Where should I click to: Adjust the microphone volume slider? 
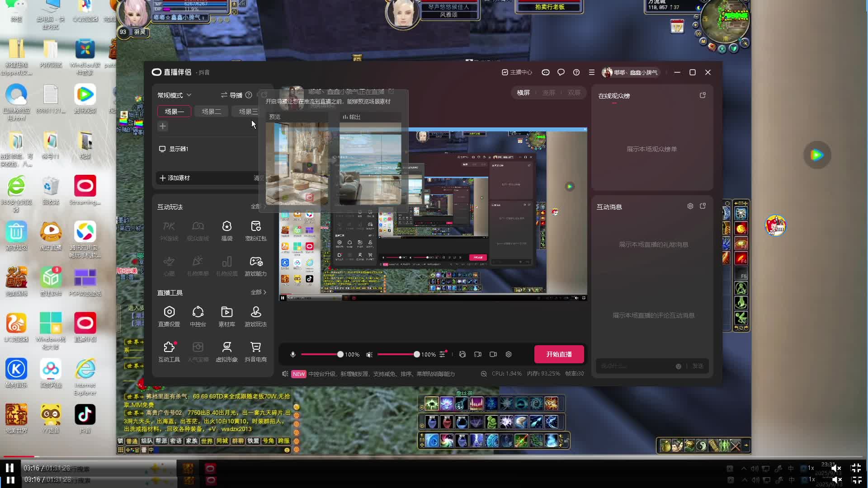coord(340,355)
